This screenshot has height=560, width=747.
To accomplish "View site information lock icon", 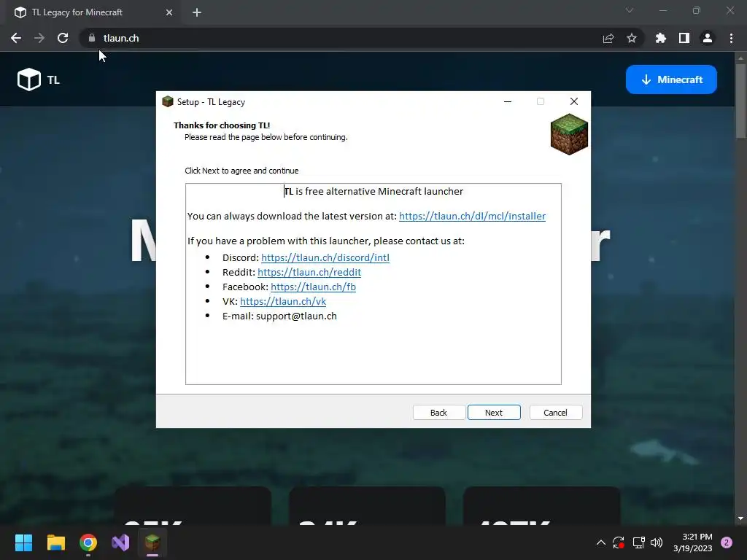I will pyautogui.click(x=92, y=38).
